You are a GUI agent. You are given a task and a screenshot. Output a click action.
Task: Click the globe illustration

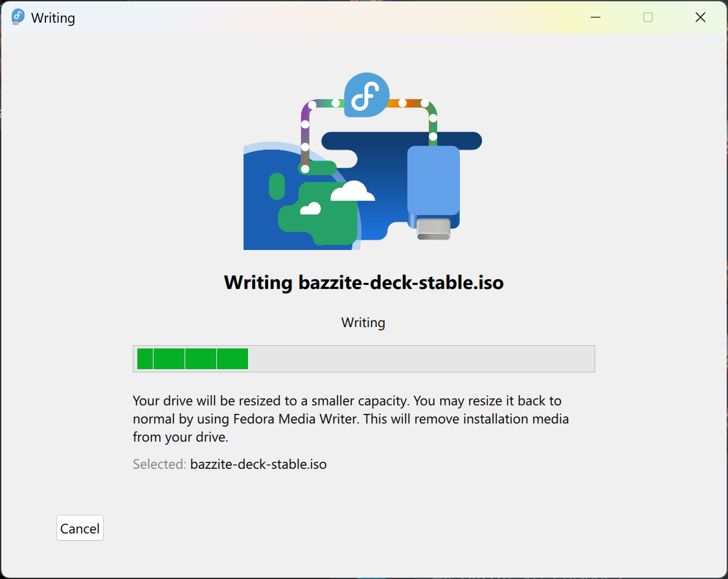coord(302,196)
